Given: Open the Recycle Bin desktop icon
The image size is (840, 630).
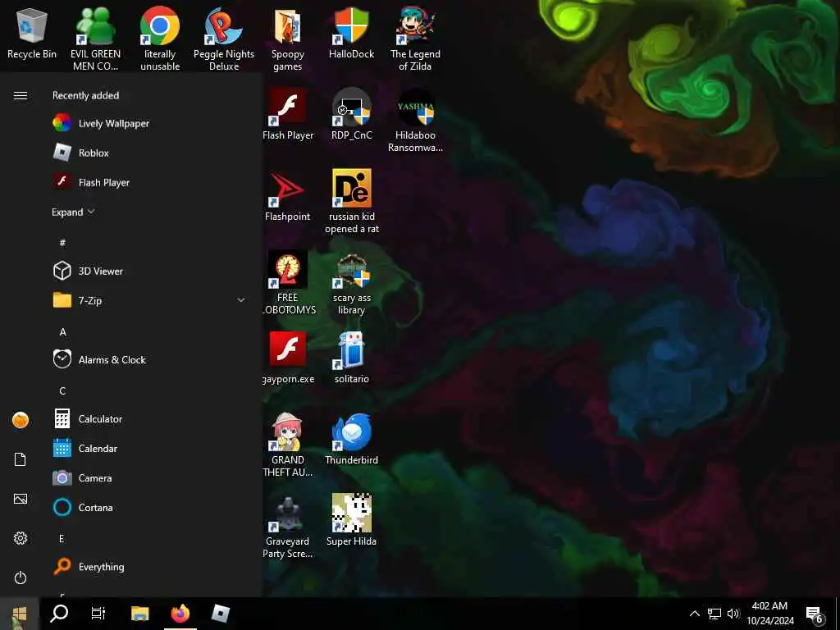Looking at the screenshot, I should pyautogui.click(x=32, y=33).
